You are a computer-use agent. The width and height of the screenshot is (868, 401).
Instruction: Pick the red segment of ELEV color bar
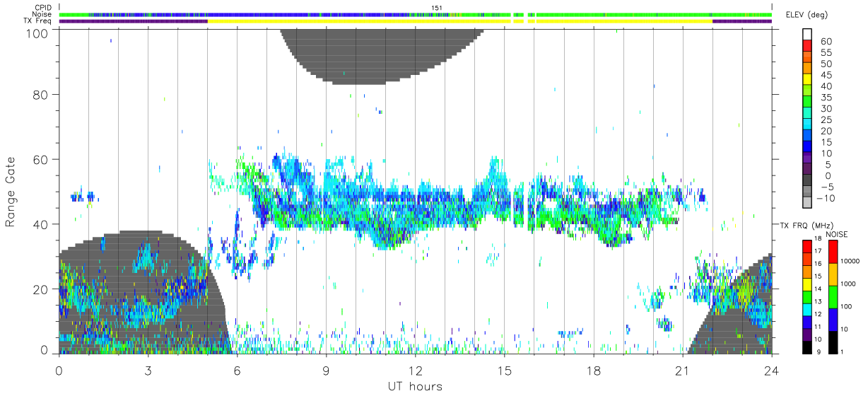pyautogui.click(x=807, y=46)
